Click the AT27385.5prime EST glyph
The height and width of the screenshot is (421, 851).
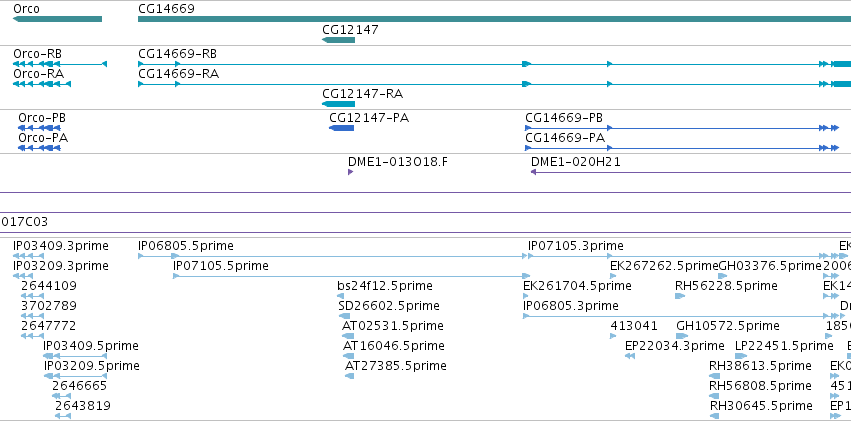tap(350, 376)
